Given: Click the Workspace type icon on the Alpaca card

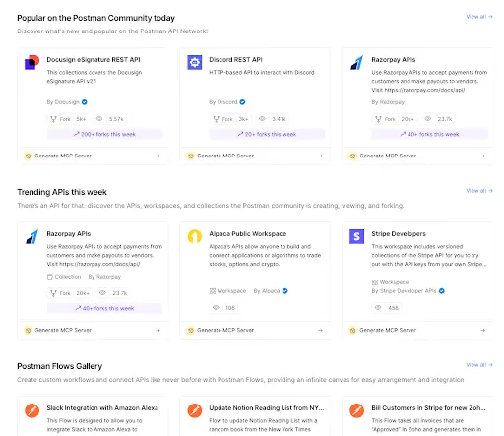Looking at the screenshot, I should [x=213, y=291].
